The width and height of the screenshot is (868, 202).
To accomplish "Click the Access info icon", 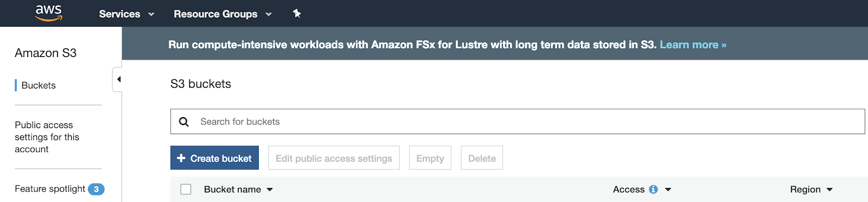I will (x=653, y=190).
